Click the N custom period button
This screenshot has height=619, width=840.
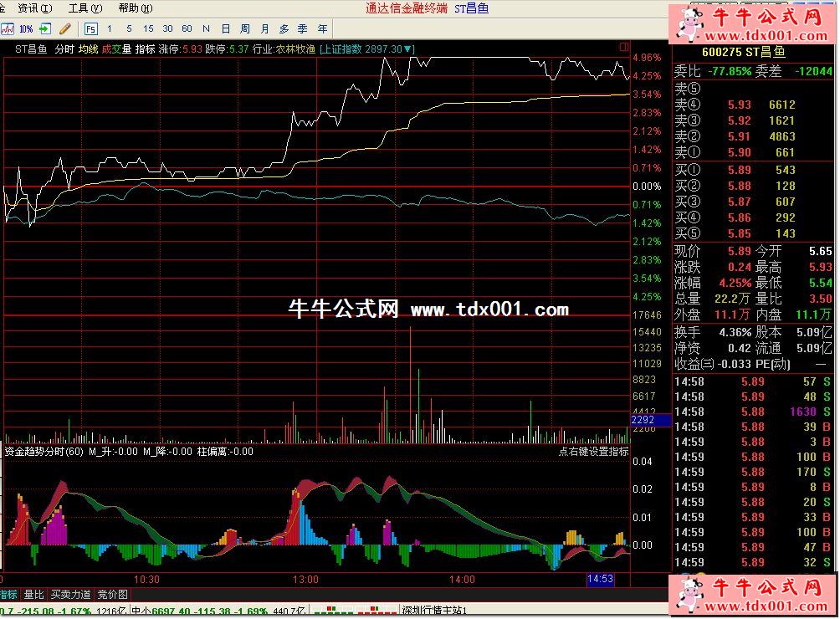(207, 29)
